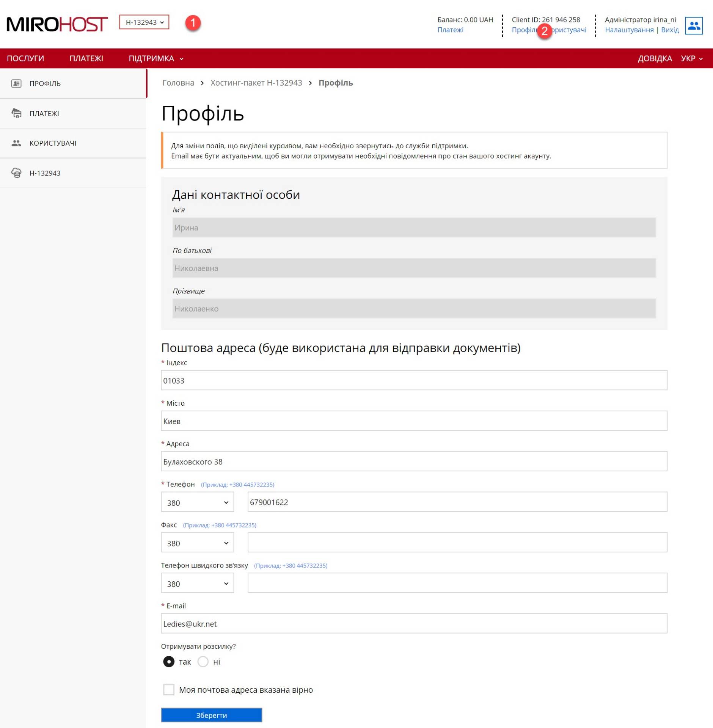Screen dimensions: 713x728
Task: Click the payments icon in sidebar
Action: (x=16, y=113)
